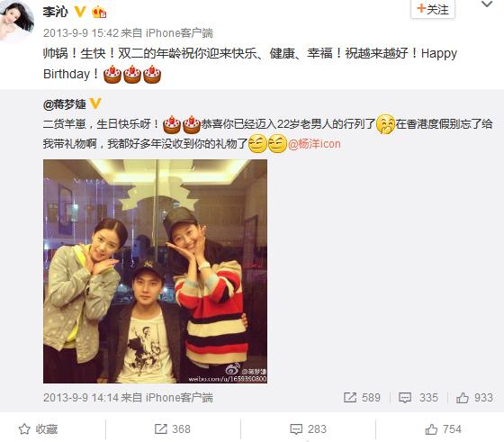
Task: Enlarge the reposted group photo
Action: pyautogui.click(x=155, y=271)
